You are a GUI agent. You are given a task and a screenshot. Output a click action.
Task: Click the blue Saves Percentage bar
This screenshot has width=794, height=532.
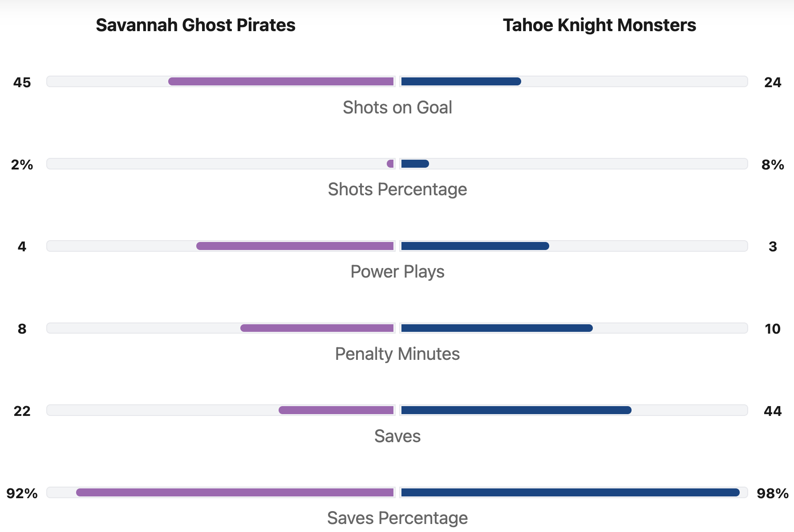pos(570,492)
